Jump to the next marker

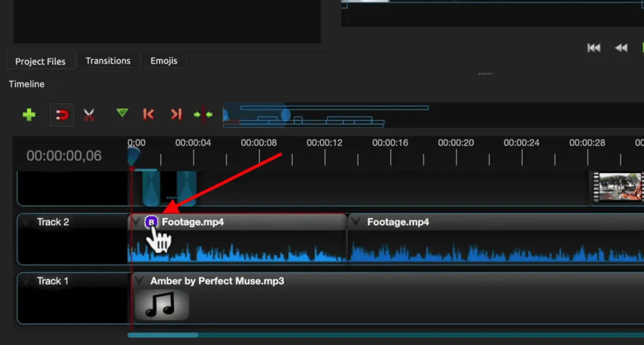coord(176,115)
